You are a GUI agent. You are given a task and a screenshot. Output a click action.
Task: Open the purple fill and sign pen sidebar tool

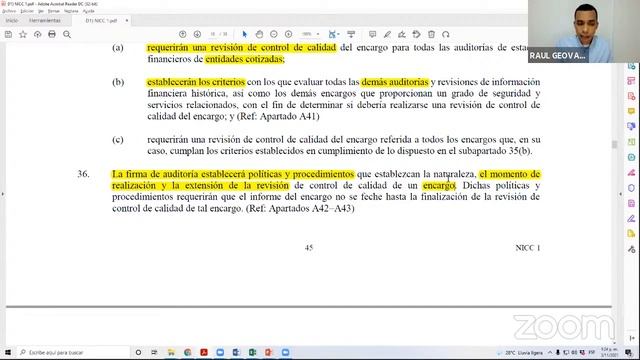[631, 218]
